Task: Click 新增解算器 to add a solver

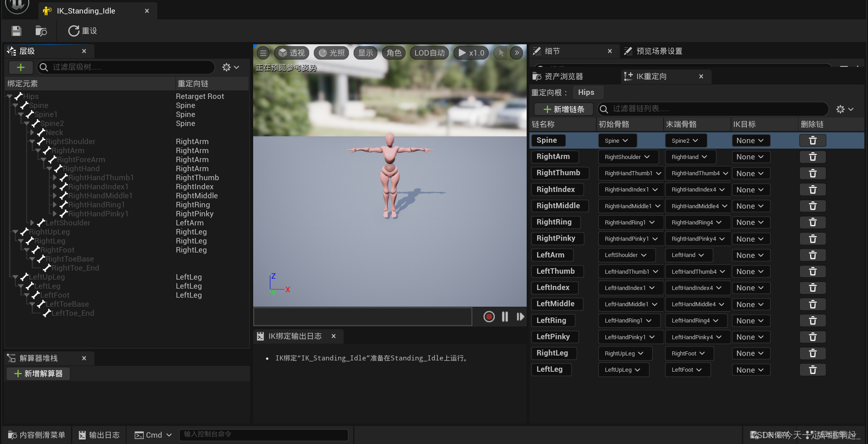Action: tap(38, 374)
